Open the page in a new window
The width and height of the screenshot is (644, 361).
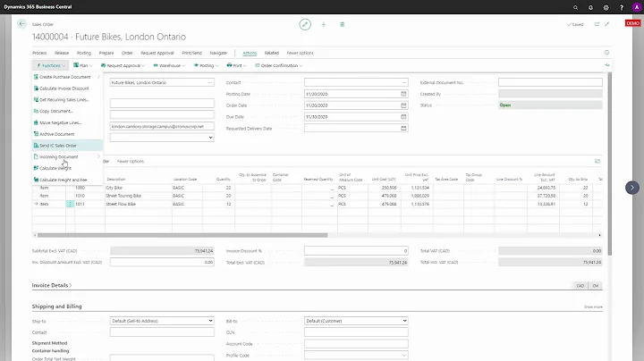point(597,24)
